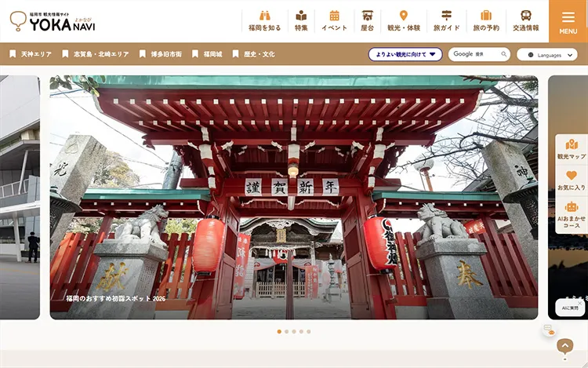The width and height of the screenshot is (588, 368).
Task: Open the 旅ガイド signpost section
Action: click(446, 21)
